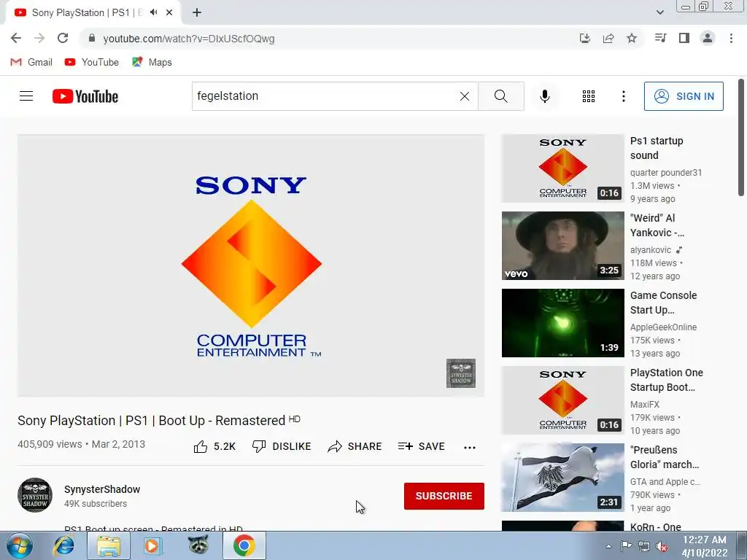Open the Windows Start menu

[x=19, y=545]
